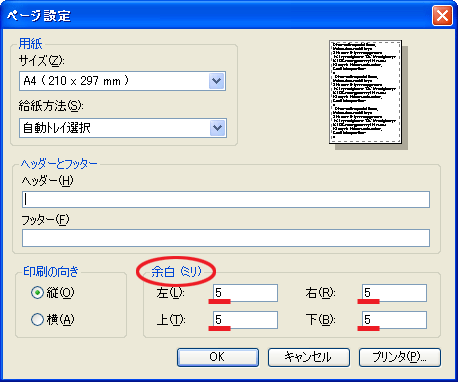Click into the footer (フッター) text field
The image size is (458, 382).
(x=226, y=238)
